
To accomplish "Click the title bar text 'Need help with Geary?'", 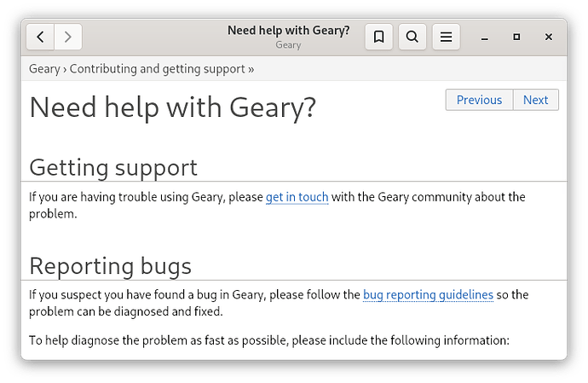I will click(288, 31).
